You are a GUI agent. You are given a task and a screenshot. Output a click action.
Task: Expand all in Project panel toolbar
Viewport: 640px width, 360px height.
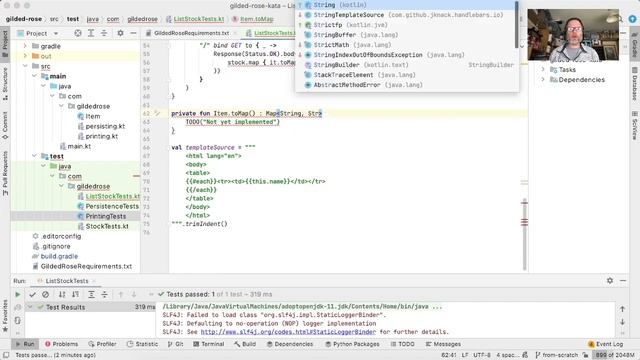click(x=91, y=33)
